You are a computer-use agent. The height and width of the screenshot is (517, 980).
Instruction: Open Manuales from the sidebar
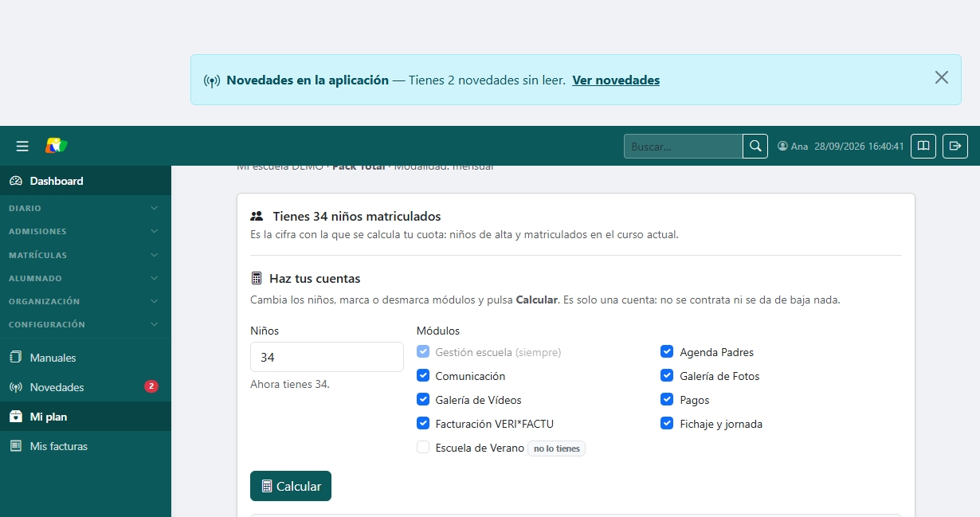(x=85, y=358)
